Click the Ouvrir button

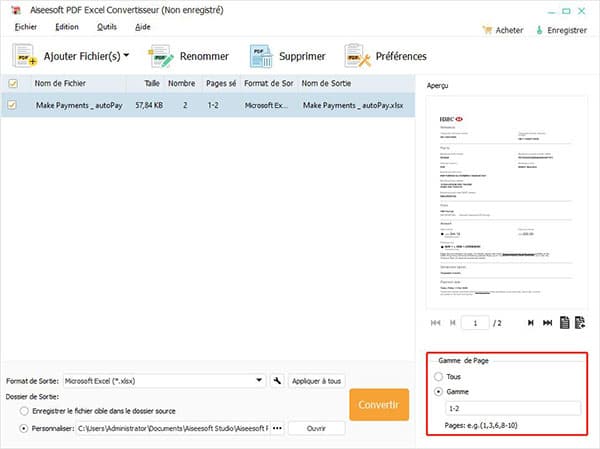tap(316, 428)
